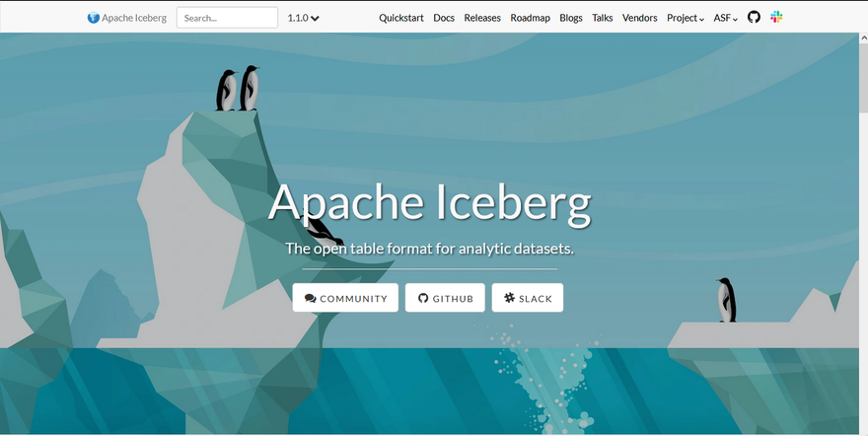Open Slack icon in navbar

pos(776,17)
